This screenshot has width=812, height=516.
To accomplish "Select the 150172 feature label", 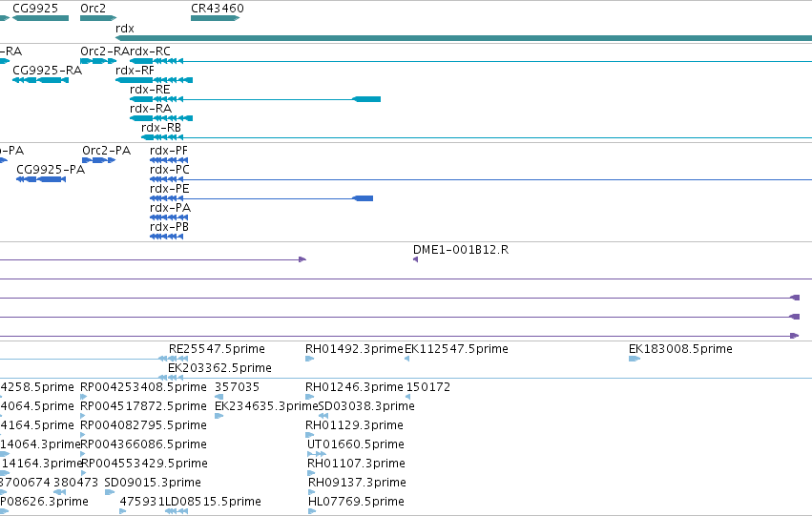I will pyautogui.click(x=428, y=387).
